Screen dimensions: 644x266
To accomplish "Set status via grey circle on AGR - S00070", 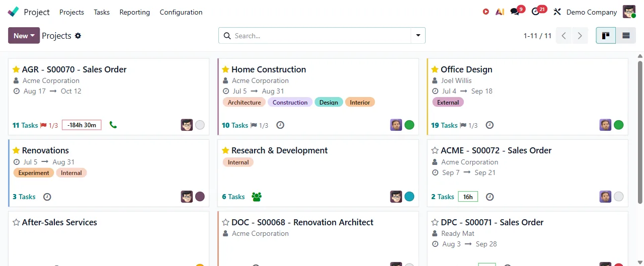I will (200, 125).
